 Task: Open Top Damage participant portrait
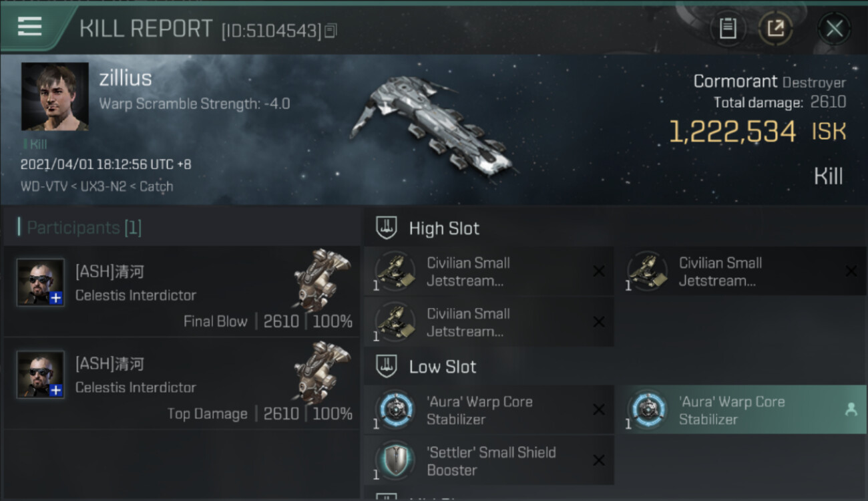[x=41, y=375]
